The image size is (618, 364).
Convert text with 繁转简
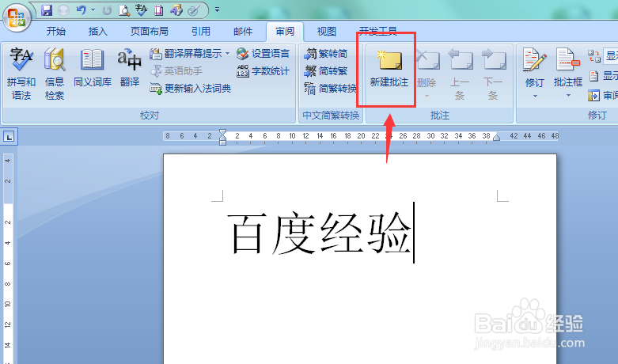pos(326,54)
